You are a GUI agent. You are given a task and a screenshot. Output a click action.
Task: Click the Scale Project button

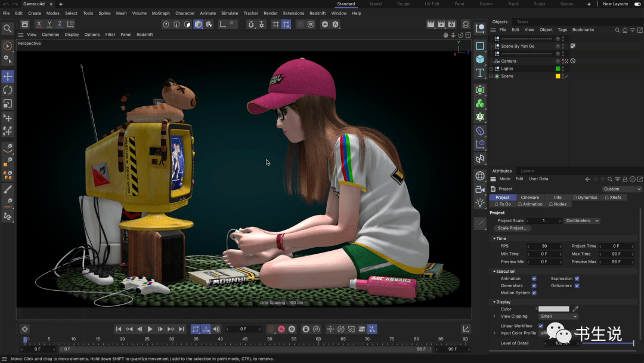pyautogui.click(x=513, y=228)
